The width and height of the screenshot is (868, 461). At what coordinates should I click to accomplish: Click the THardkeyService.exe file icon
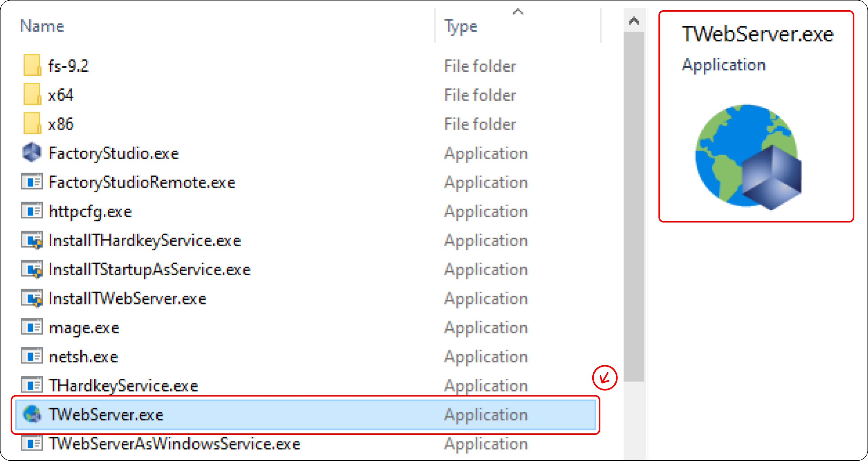point(32,385)
